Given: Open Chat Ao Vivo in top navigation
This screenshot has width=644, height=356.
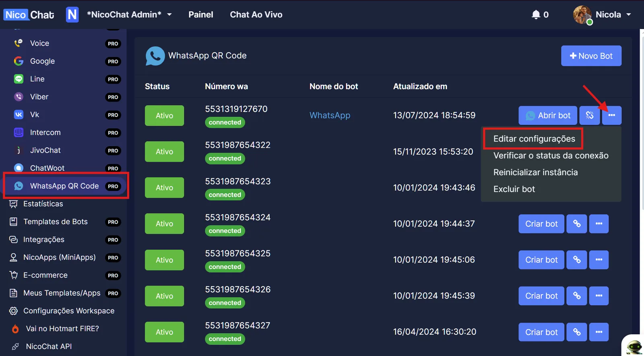Looking at the screenshot, I should pos(256,14).
